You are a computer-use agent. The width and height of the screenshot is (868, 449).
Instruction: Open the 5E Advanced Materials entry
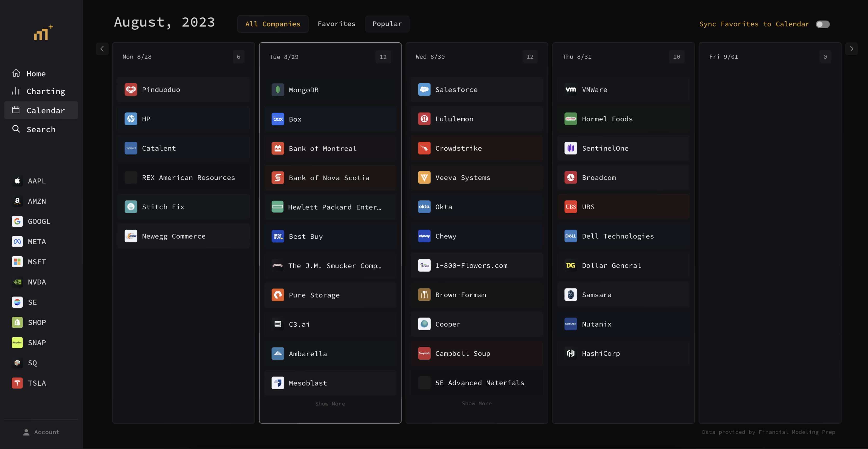[476, 383]
